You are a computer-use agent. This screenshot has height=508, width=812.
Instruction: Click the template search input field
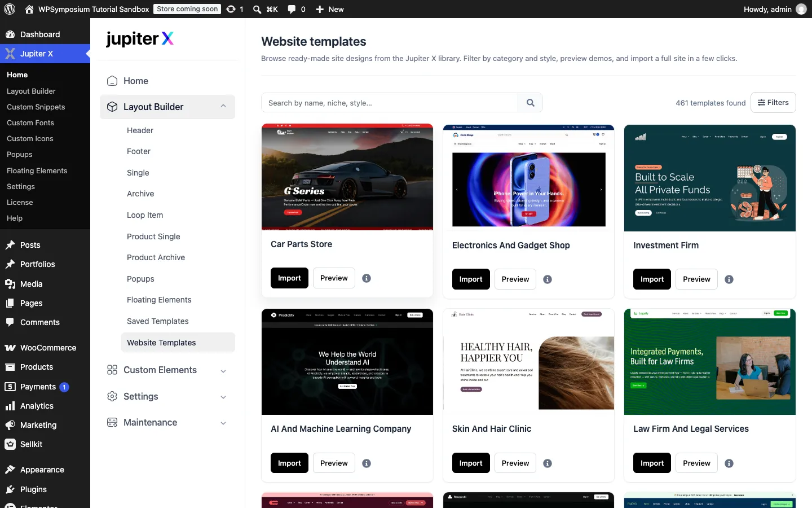click(390, 103)
